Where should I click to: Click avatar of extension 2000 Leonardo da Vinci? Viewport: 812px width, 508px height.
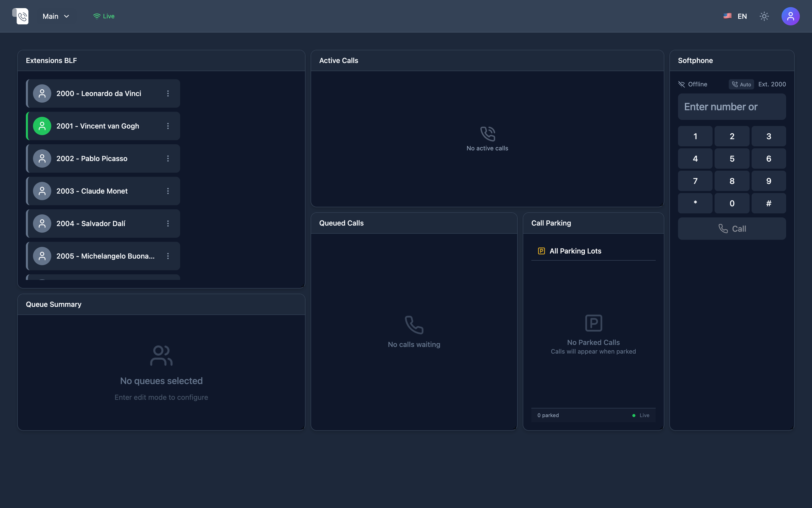[42, 93]
